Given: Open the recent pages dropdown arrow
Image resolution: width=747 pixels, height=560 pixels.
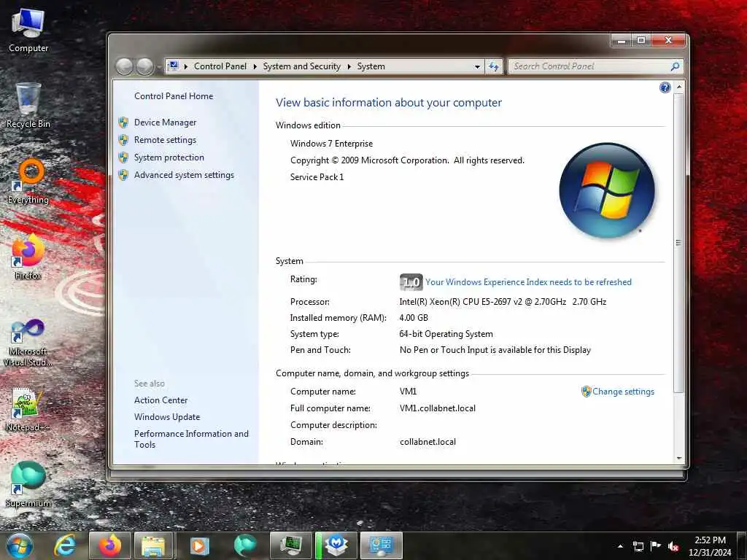Looking at the screenshot, I should 159,67.
